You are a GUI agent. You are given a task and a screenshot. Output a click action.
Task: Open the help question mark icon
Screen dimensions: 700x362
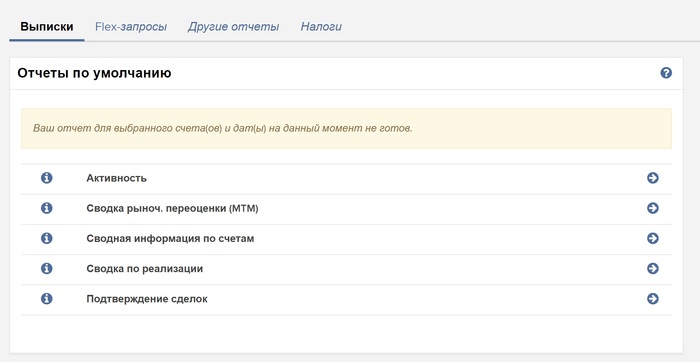point(666,73)
